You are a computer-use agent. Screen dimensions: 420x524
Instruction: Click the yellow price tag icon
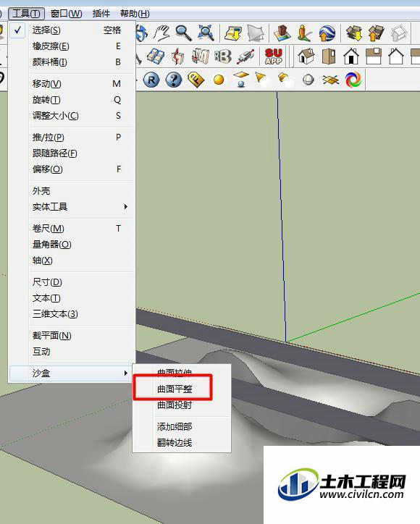196,80
